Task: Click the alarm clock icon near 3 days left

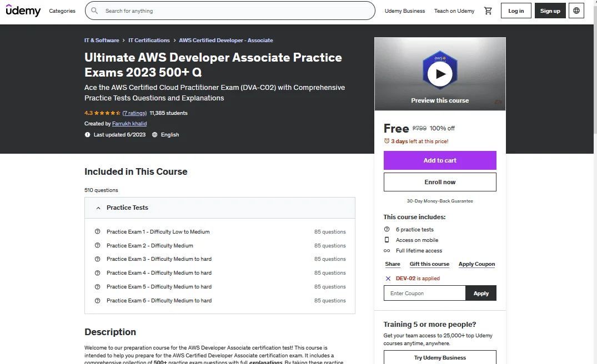Action: (387, 141)
